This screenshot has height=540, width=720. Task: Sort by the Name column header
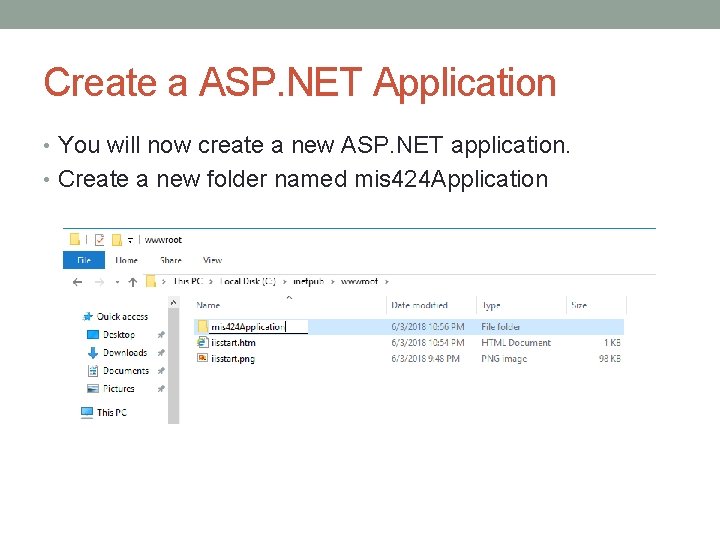pos(208,305)
